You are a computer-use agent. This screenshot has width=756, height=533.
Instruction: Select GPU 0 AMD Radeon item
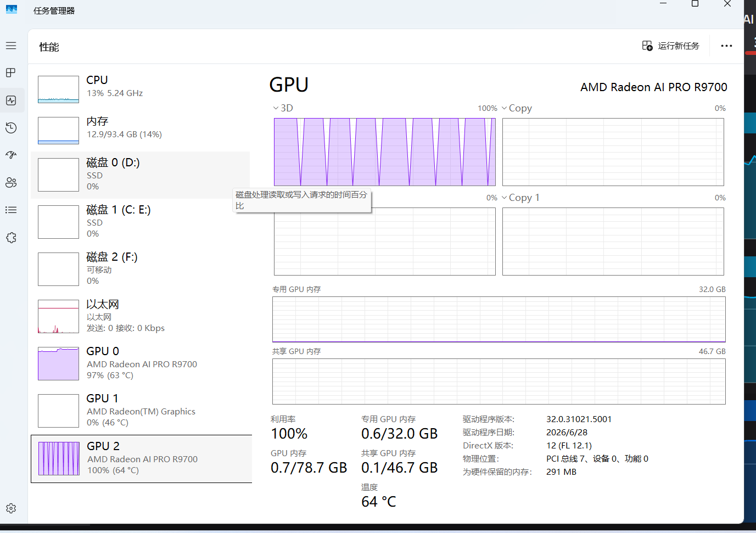click(141, 363)
